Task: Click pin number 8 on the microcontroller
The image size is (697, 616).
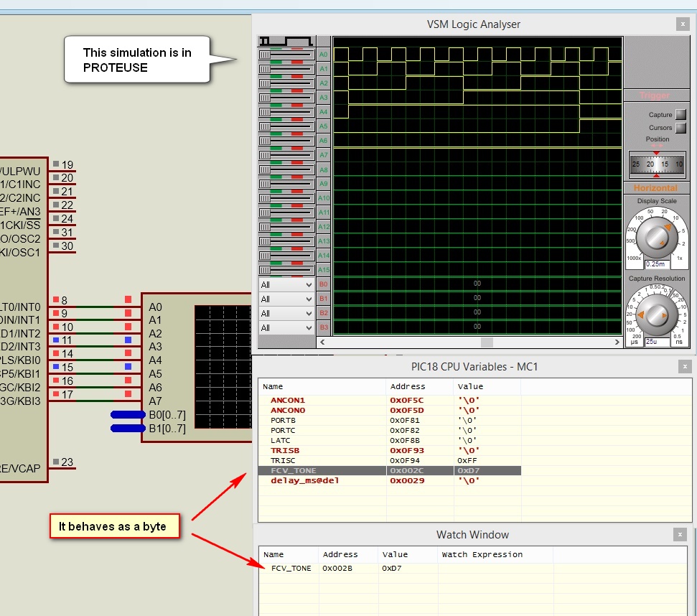Action: click(65, 300)
